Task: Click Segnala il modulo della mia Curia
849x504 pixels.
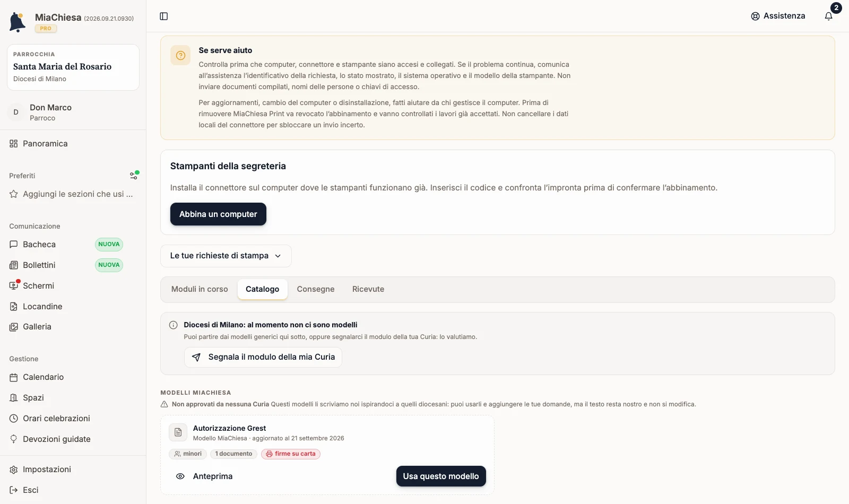Action: pos(263,357)
